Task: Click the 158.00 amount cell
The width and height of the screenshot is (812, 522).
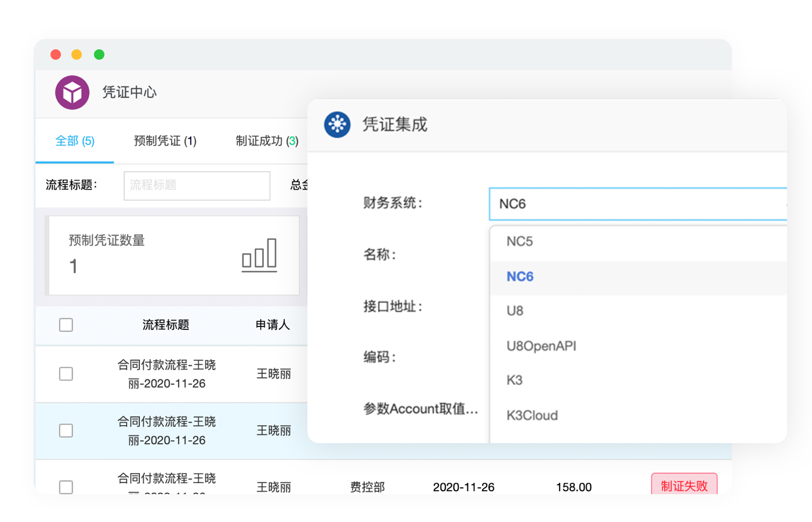Action: point(574,487)
